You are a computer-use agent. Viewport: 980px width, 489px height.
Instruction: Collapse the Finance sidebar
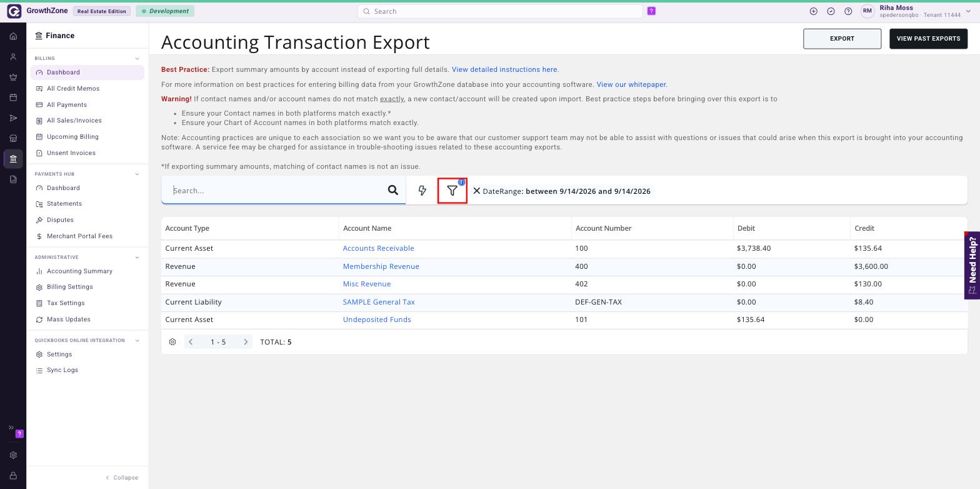[x=122, y=478]
